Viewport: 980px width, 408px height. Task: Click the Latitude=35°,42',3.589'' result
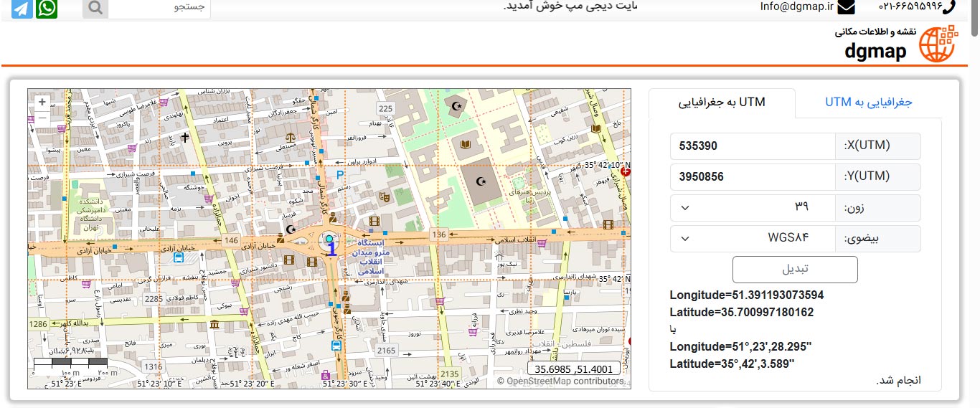tap(732, 364)
